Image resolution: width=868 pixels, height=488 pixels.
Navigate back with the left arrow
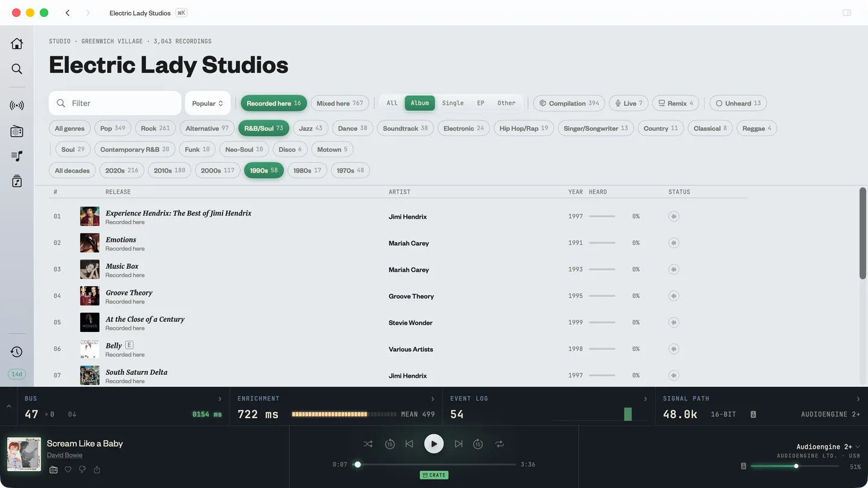point(68,13)
